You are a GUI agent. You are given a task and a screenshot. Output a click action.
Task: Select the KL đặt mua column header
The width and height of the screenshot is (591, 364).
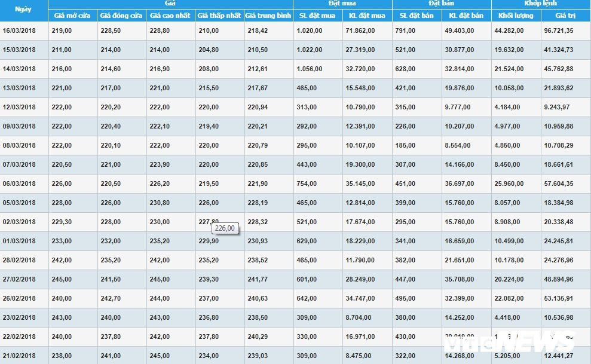coord(367,16)
